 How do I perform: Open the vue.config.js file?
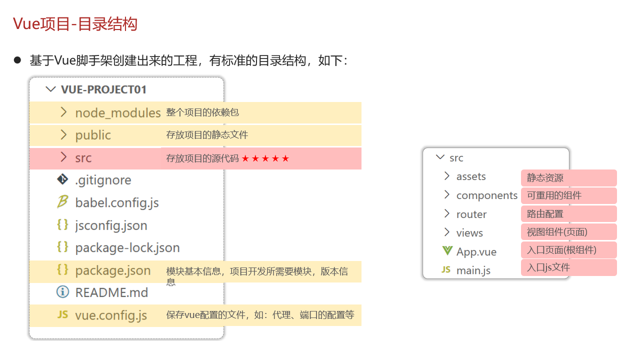click(x=111, y=315)
